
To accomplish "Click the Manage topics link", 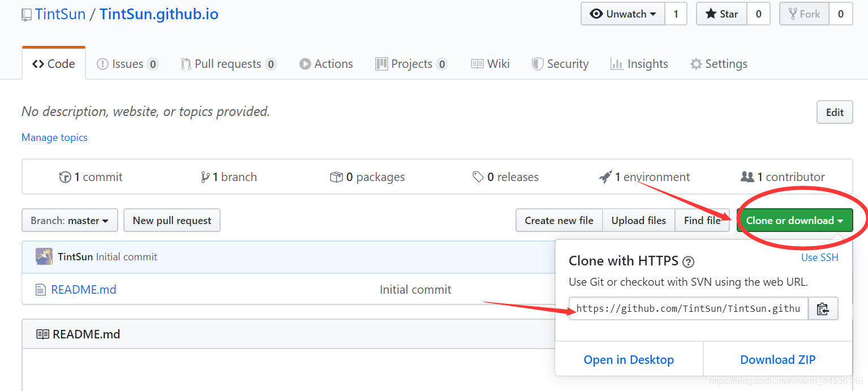I will tap(54, 138).
